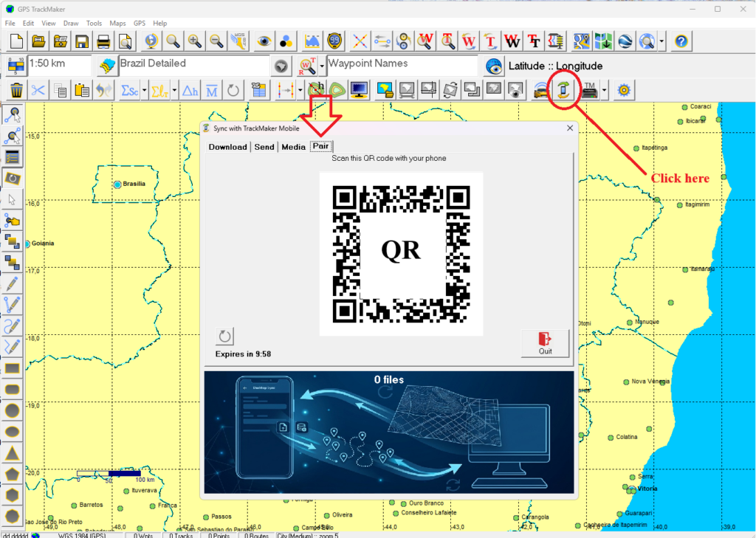Click the Quit button

tap(546, 344)
